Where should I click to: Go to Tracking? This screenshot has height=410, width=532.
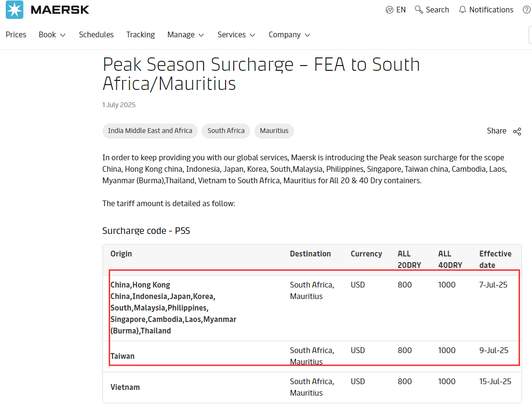pos(140,34)
